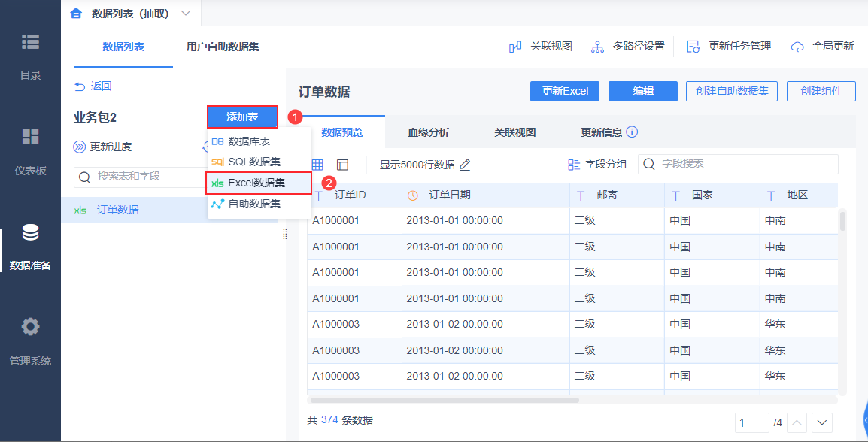868x442 pixels.
Task: Click the xls icon beside 订单数据
Action: (x=80, y=210)
